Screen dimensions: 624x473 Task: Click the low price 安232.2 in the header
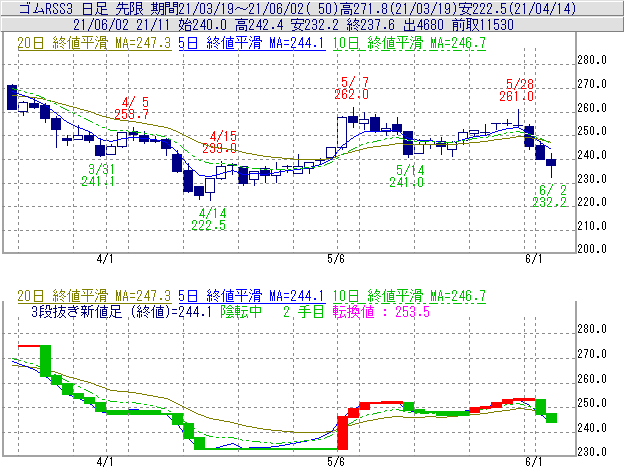(315, 25)
